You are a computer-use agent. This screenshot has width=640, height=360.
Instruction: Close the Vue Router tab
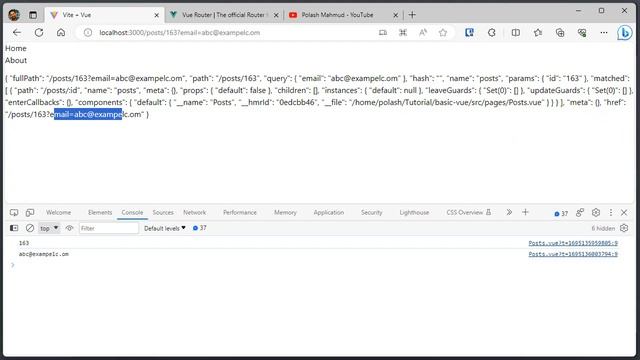tap(276, 15)
